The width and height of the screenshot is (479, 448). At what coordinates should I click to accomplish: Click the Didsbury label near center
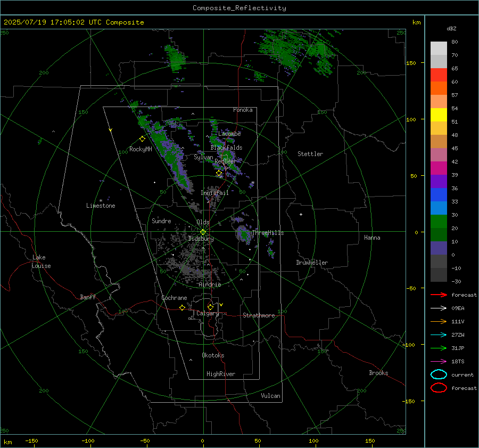201,239
